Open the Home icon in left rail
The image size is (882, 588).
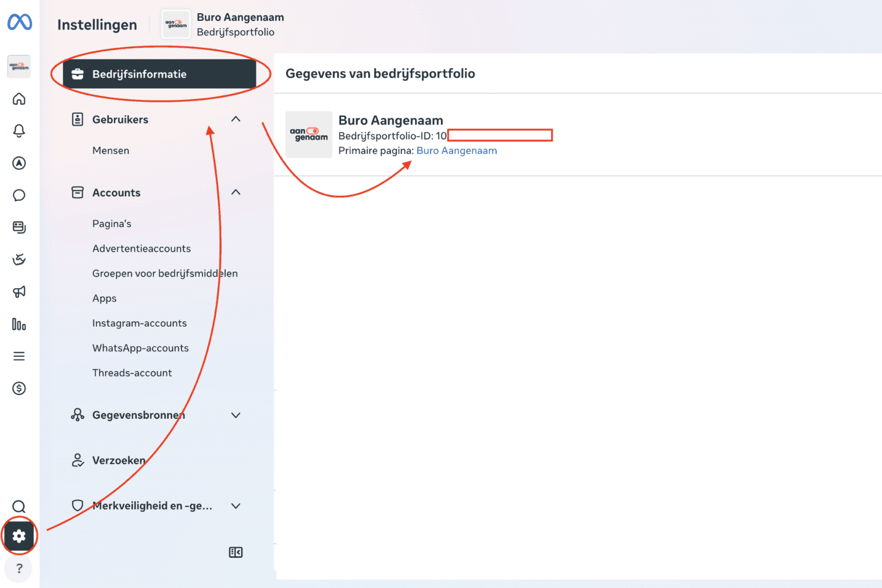point(19,99)
